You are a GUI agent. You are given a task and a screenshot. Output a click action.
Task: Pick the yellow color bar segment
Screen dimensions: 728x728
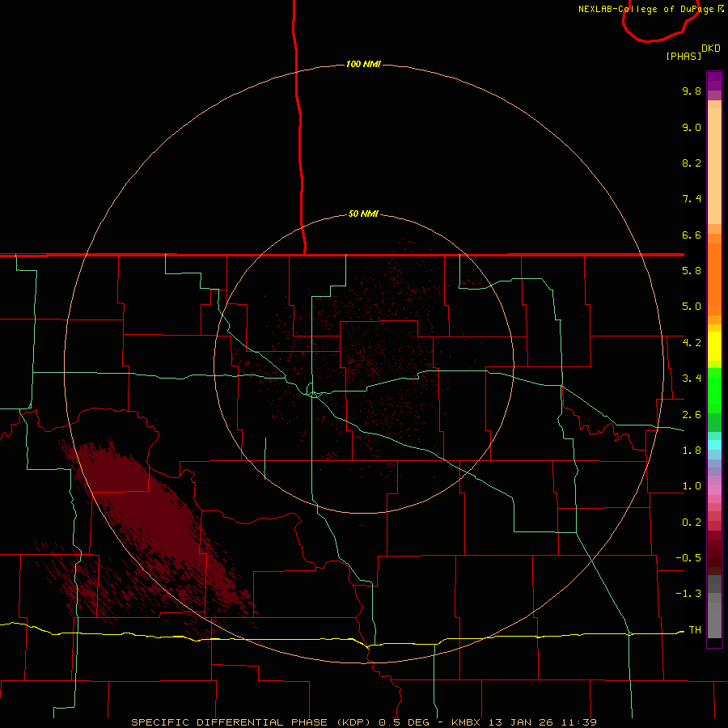point(714,346)
